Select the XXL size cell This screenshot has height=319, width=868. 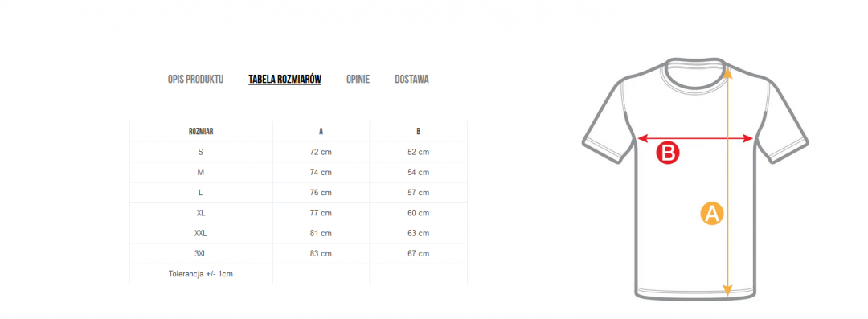[201, 233]
